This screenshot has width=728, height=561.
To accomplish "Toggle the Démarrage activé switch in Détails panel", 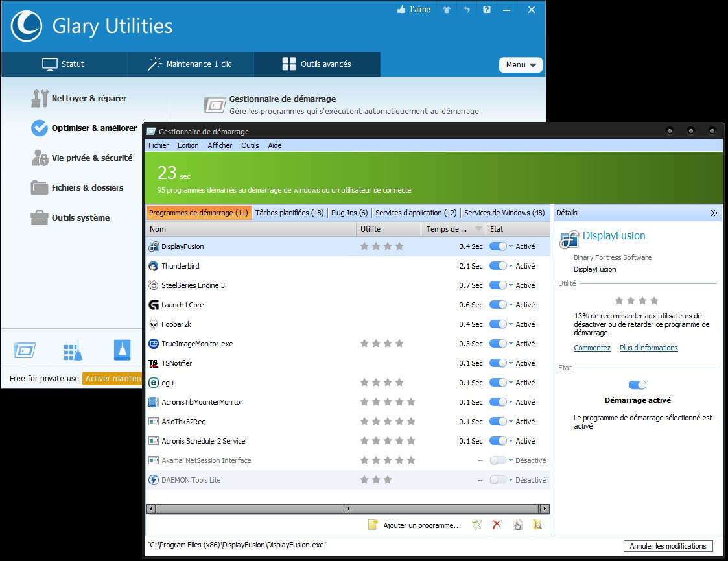I will (637, 385).
